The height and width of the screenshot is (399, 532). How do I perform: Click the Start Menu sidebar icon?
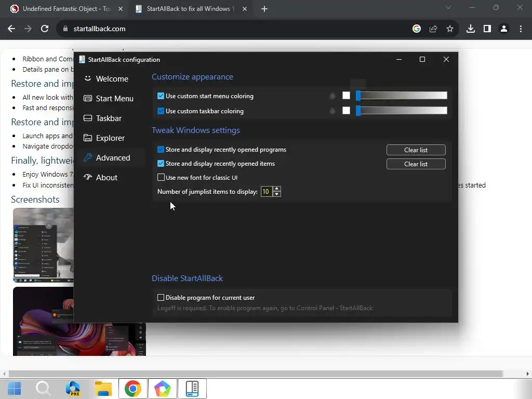point(87,98)
